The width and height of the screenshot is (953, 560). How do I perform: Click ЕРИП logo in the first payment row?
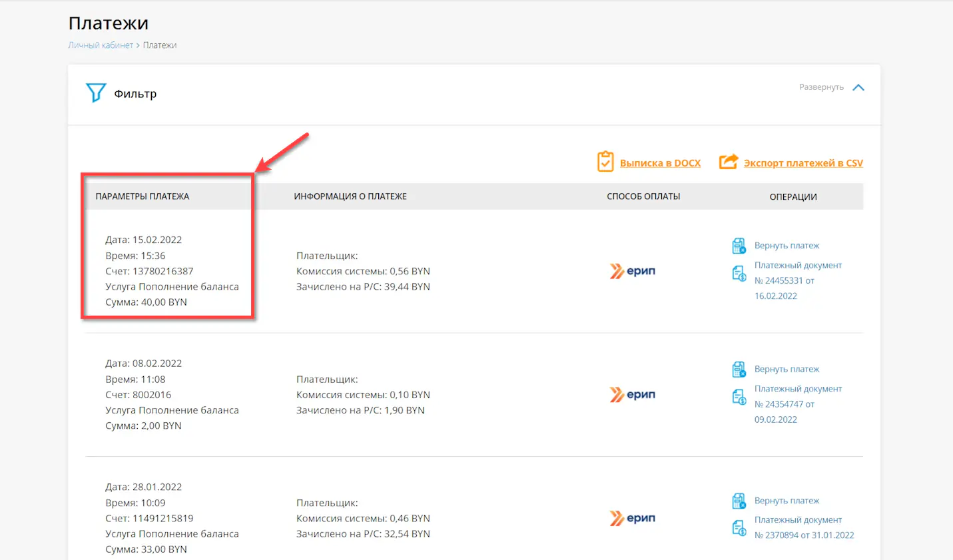point(633,271)
